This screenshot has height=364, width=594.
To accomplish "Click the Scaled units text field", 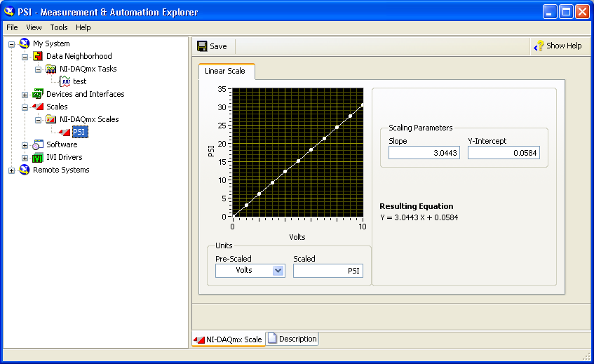I will (x=328, y=271).
